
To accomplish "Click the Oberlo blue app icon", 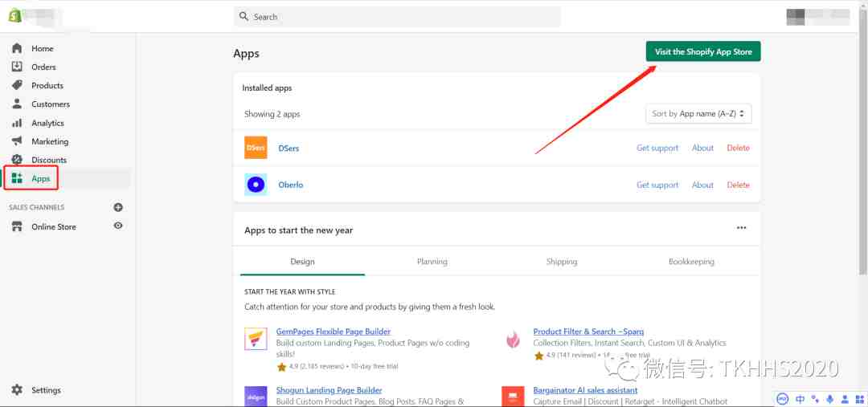I will pos(256,185).
